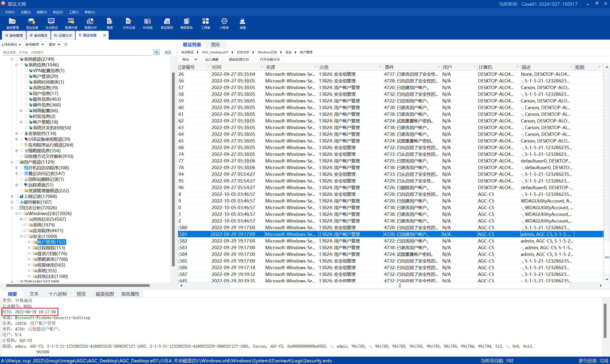
Task: Check the 日志分析(72026) checkbox
Action: tap(17, 208)
